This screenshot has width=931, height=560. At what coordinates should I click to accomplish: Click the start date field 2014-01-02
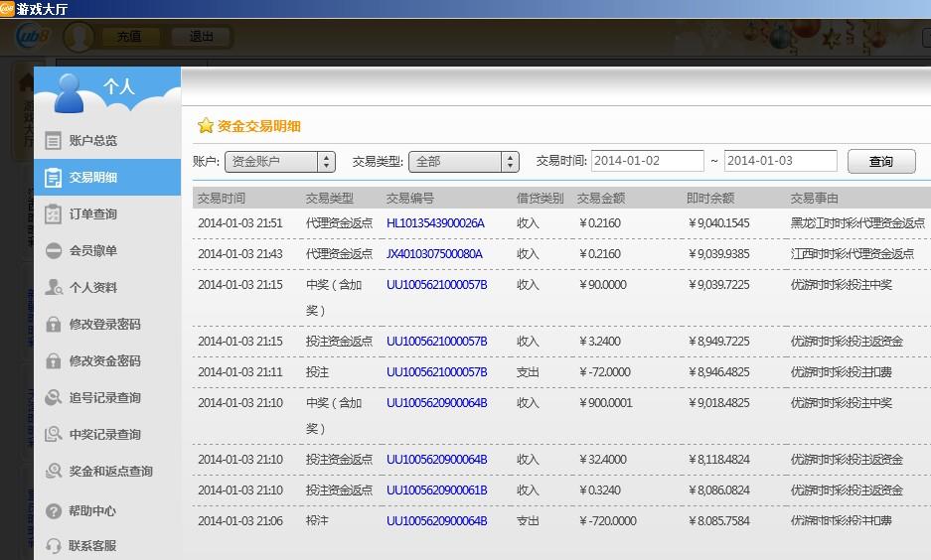646,161
